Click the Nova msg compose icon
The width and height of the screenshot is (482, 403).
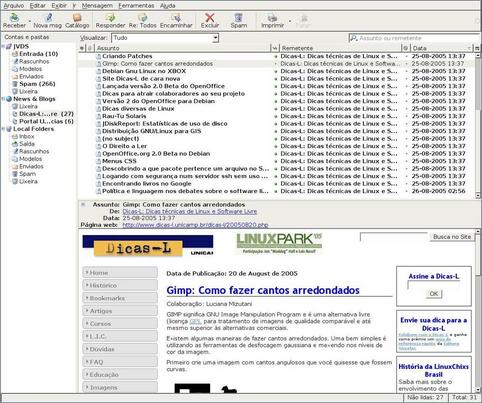pyautogui.click(x=48, y=21)
